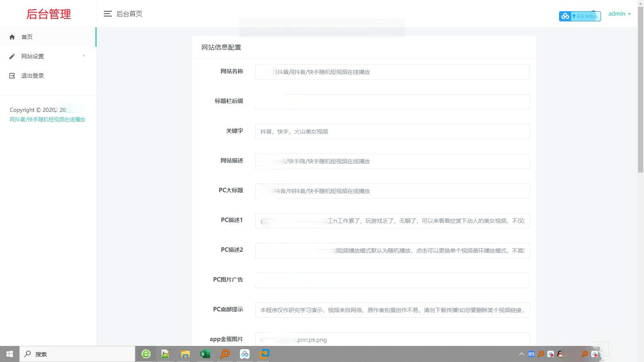Focus the 标题栏后缀 input field
644x362 pixels.
click(x=392, y=102)
